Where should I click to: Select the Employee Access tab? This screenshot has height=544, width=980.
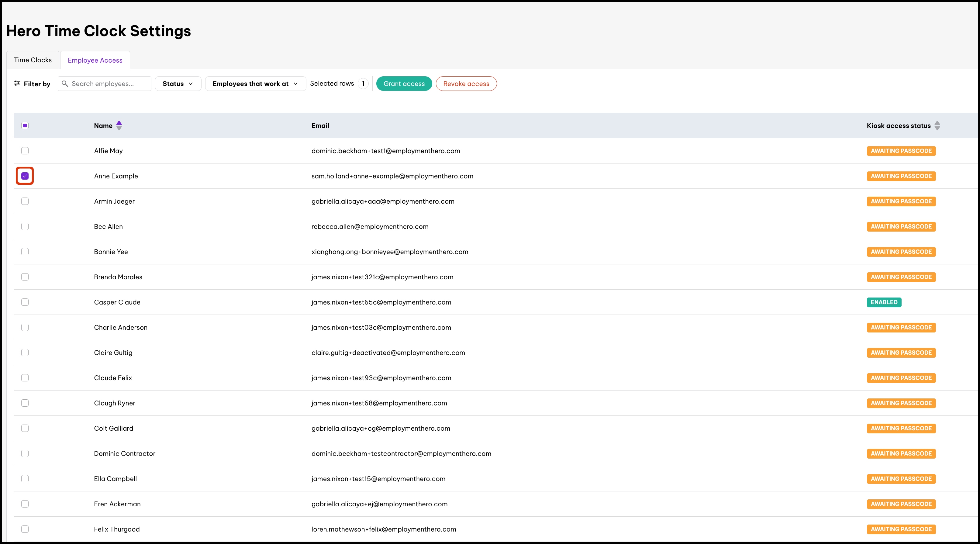95,60
